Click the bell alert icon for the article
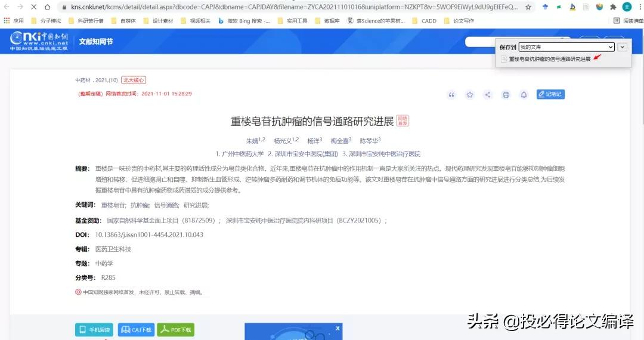Viewport: 644px width, 340px height. pyautogui.click(x=524, y=95)
